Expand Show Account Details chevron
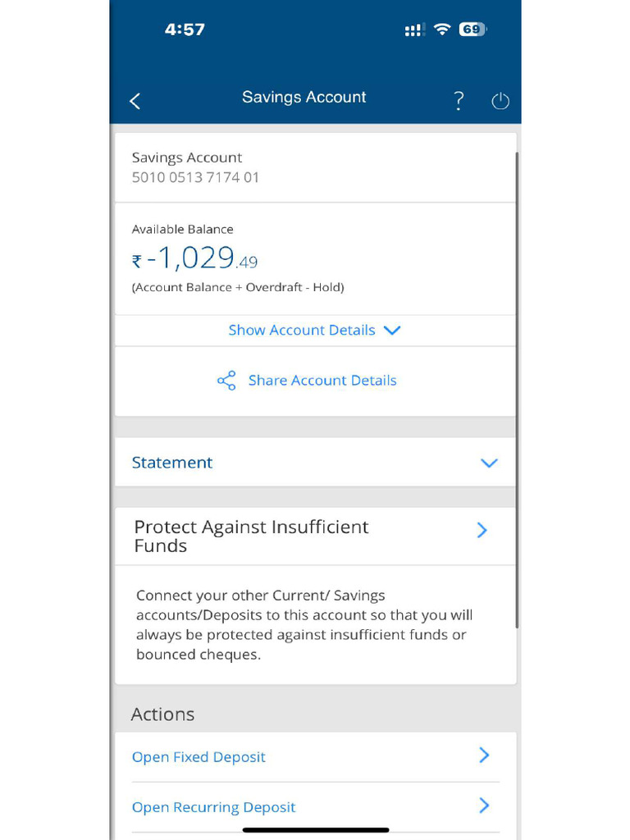The height and width of the screenshot is (840, 630). [392, 331]
